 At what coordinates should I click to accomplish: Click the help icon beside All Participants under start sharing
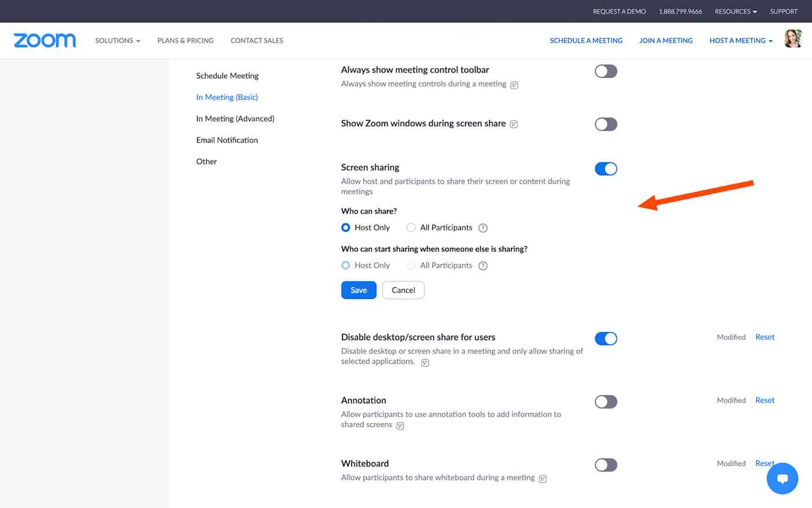(483, 265)
